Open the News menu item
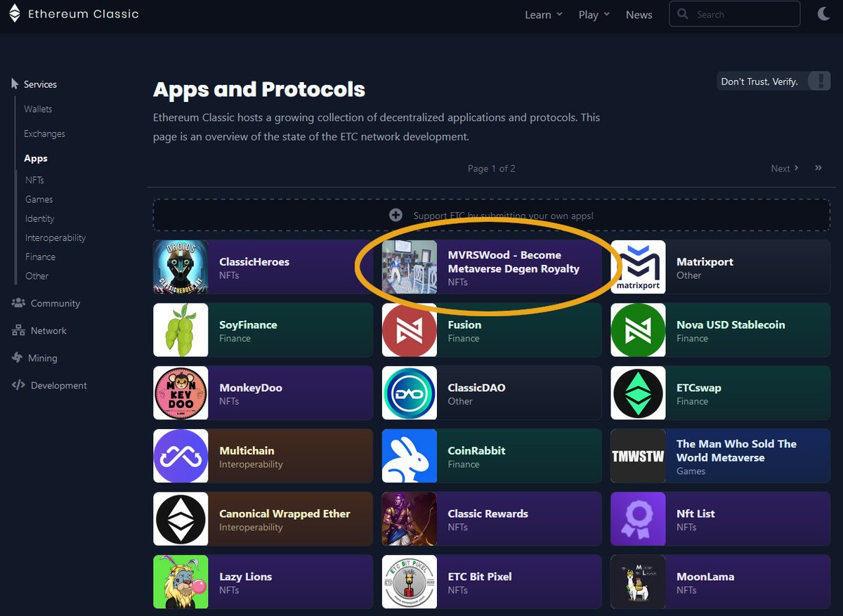843x616 pixels. pyautogui.click(x=639, y=15)
